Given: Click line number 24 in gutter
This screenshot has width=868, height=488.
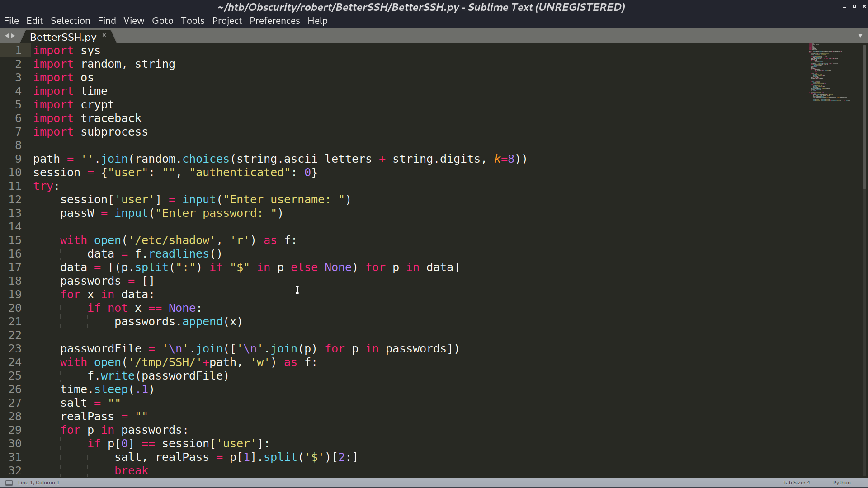Looking at the screenshot, I should click(15, 362).
